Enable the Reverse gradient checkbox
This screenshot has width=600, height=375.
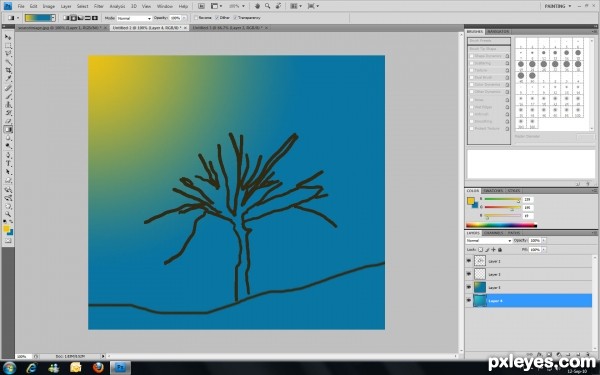(196, 18)
